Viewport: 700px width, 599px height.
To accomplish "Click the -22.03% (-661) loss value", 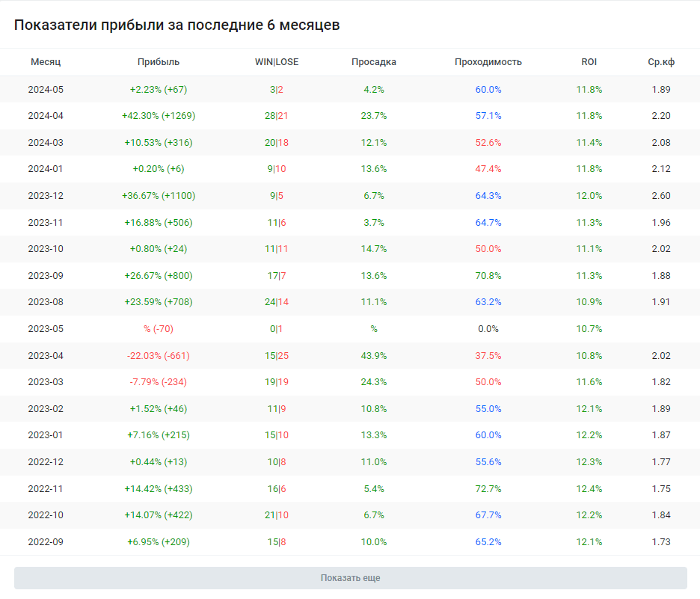I will coord(159,356).
